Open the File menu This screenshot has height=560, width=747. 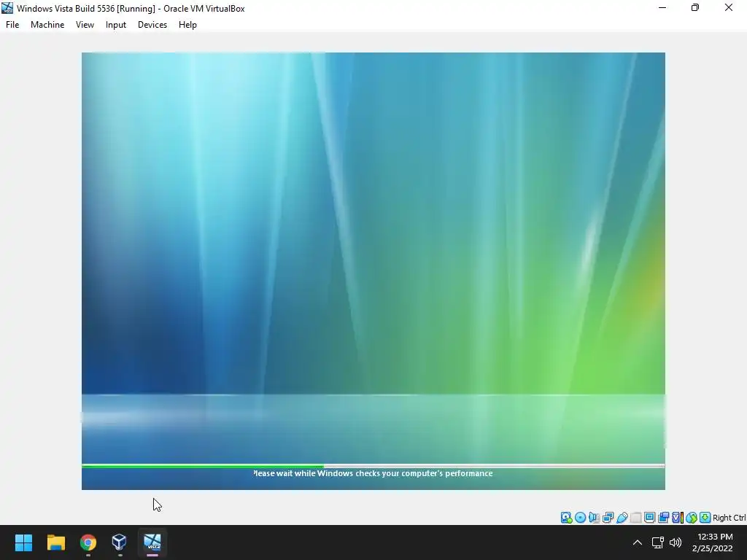tap(12, 25)
